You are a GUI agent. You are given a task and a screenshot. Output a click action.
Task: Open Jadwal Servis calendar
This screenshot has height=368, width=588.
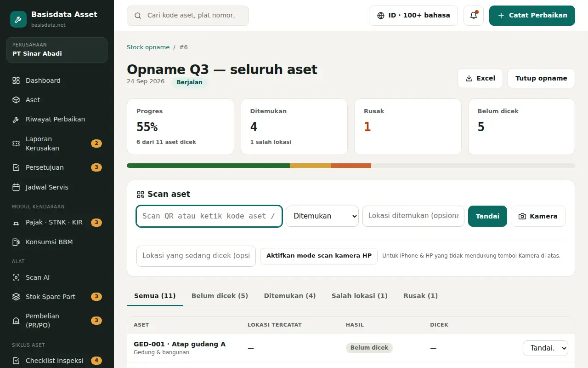[x=57, y=187]
